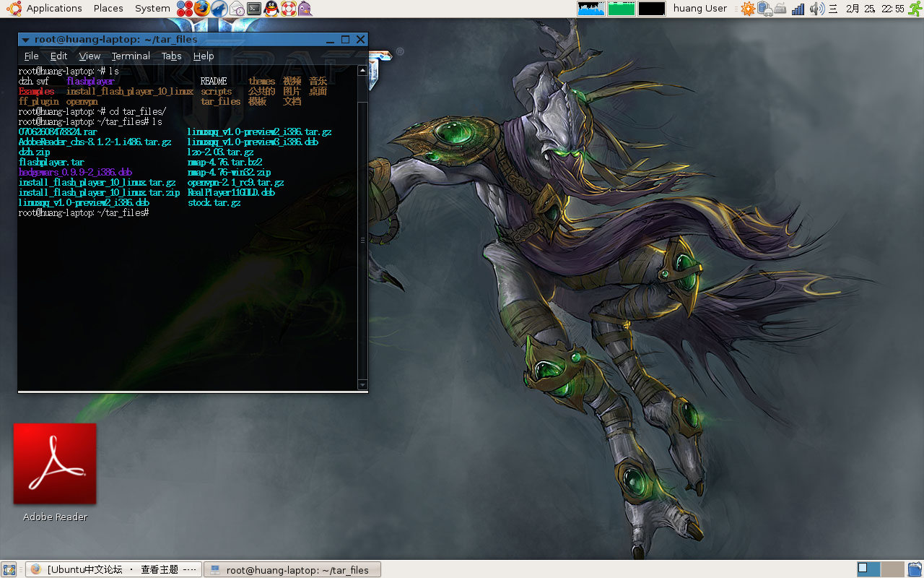924x578 pixels.
Task: Click the terminal scrollbar down arrow
Action: click(x=362, y=385)
